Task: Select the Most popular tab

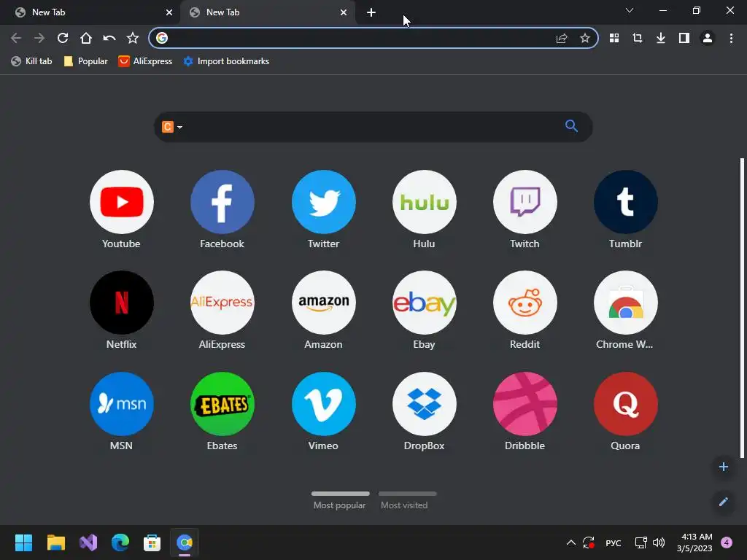Action: point(340,500)
